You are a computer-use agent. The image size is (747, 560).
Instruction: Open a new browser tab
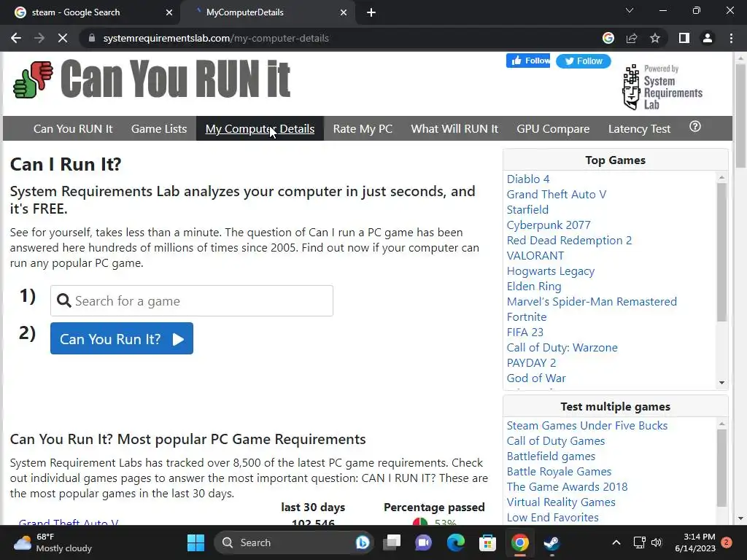click(x=371, y=12)
